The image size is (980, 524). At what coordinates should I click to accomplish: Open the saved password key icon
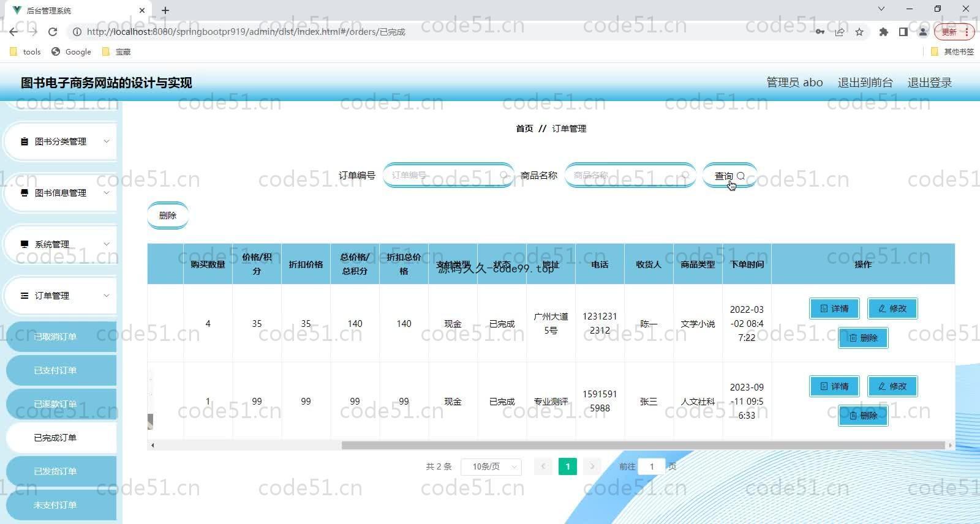click(x=820, y=32)
